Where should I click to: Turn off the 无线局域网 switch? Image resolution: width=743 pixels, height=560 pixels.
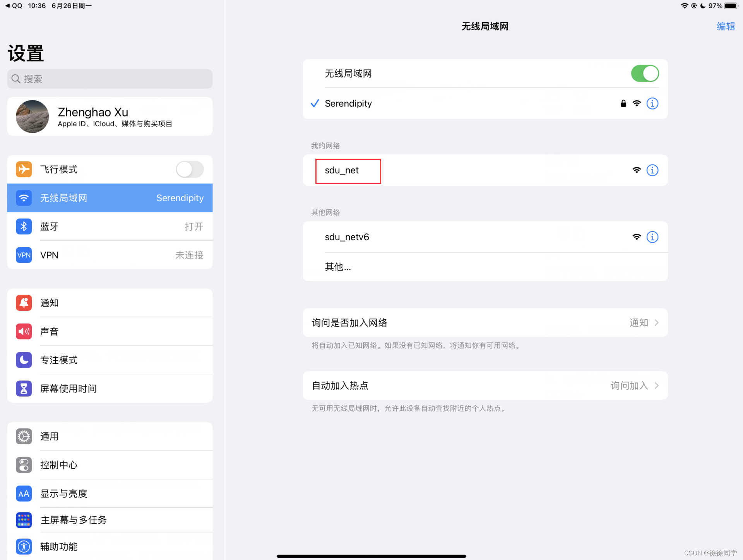point(645,74)
